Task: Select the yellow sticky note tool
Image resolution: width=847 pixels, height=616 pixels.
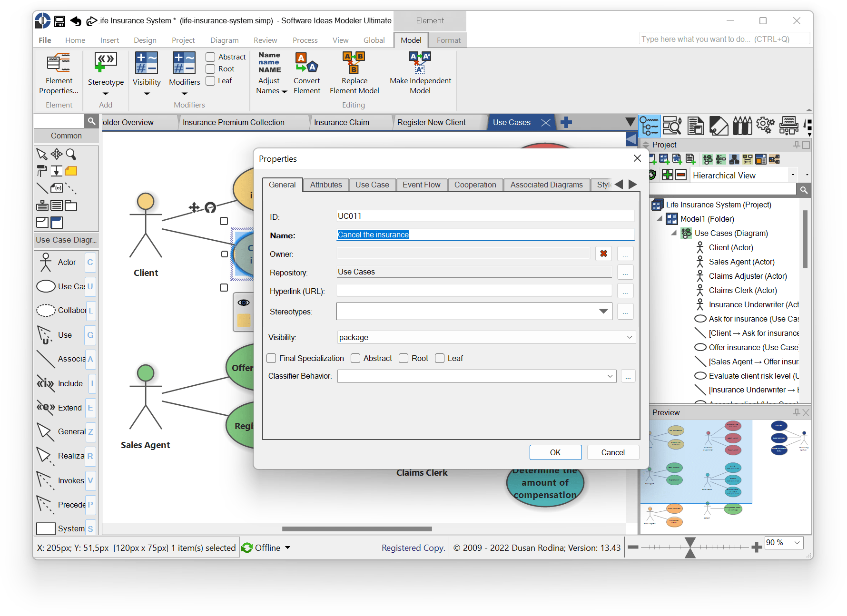Action: [x=71, y=170]
